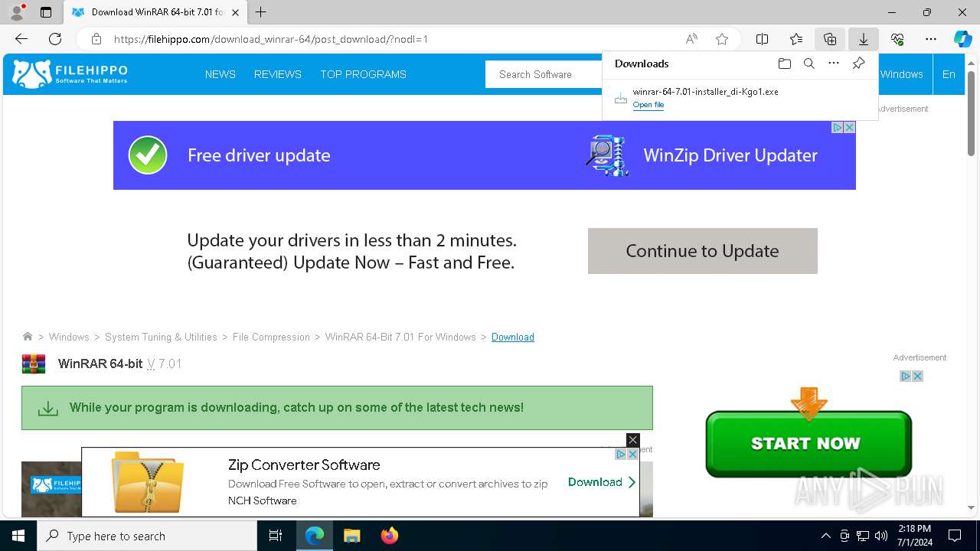Screen dimensions: 980x551
Task: Open Edge in taskbar
Action: 315,536
